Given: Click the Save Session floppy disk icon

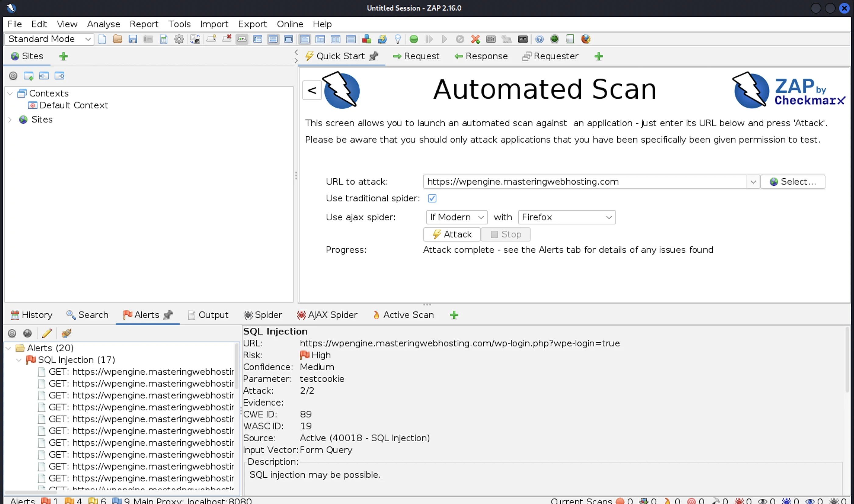Looking at the screenshot, I should click(132, 39).
